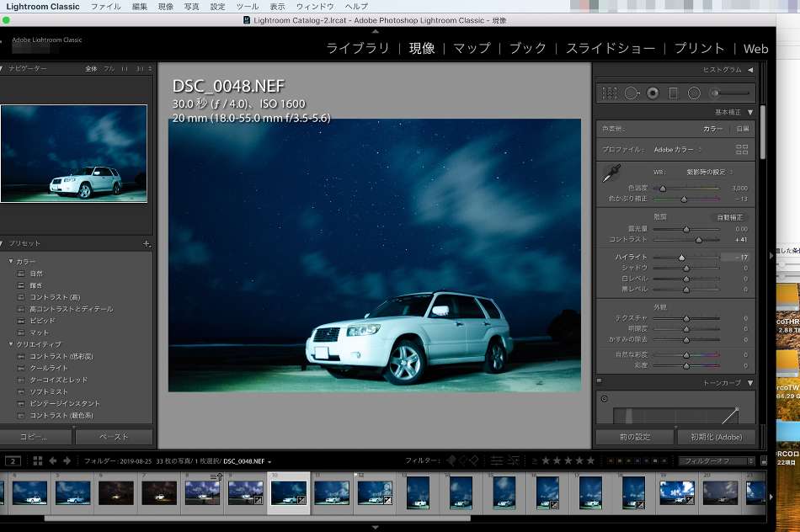Click the 初期化 (Adobe) reset button

click(717, 437)
